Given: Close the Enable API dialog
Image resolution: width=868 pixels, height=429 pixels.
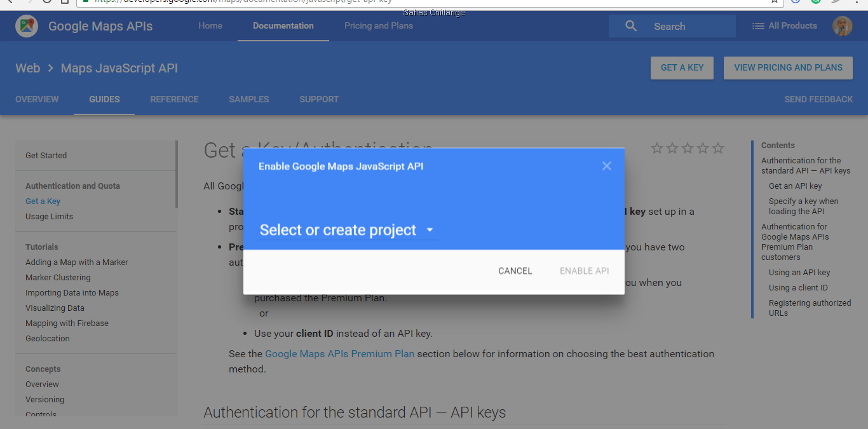Looking at the screenshot, I should [607, 166].
